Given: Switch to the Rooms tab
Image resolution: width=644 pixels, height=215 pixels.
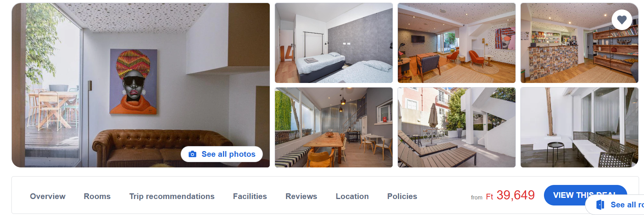Looking at the screenshot, I should [97, 196].
